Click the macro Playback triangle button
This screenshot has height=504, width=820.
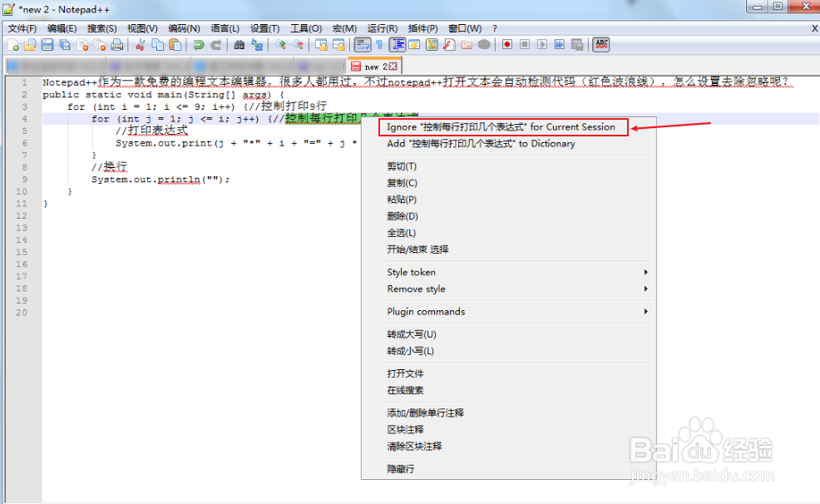click(541, 45)
